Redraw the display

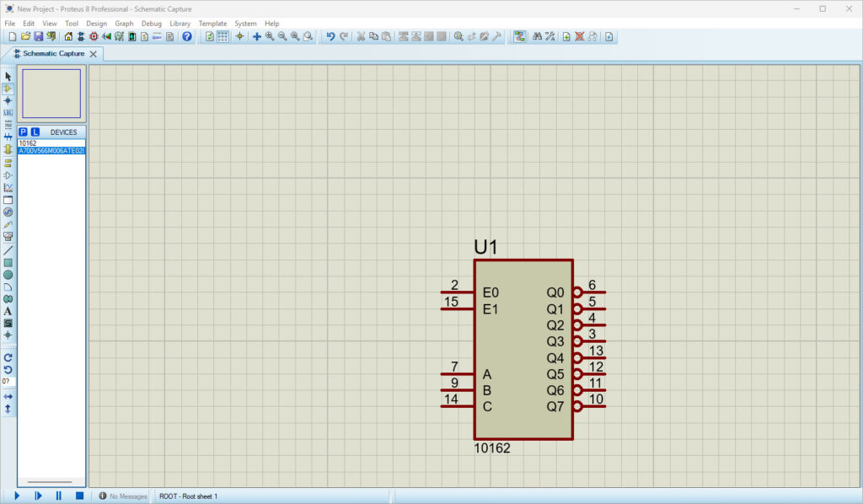pos(210,37)
